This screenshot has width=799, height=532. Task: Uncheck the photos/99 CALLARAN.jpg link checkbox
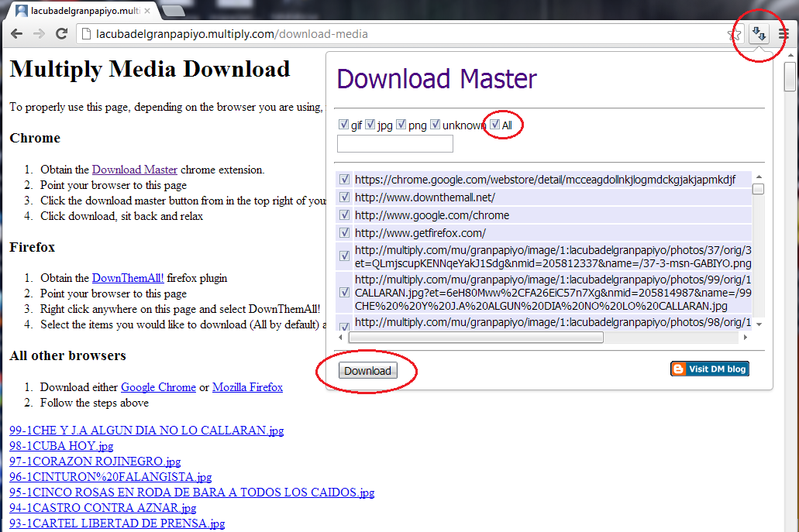[x=344, y=292]
